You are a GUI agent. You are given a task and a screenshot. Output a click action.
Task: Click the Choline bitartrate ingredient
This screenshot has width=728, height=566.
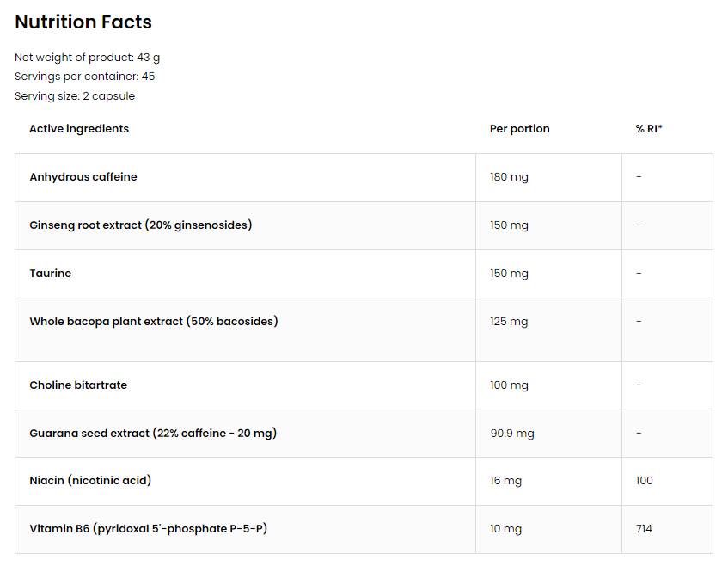coord(78,385)
